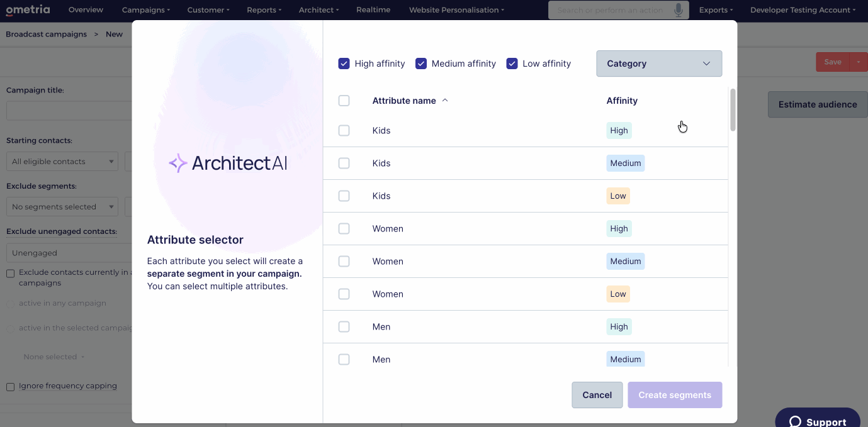The image size is (868, 427).
Task: Click the Create segments button
Action: 675,395
